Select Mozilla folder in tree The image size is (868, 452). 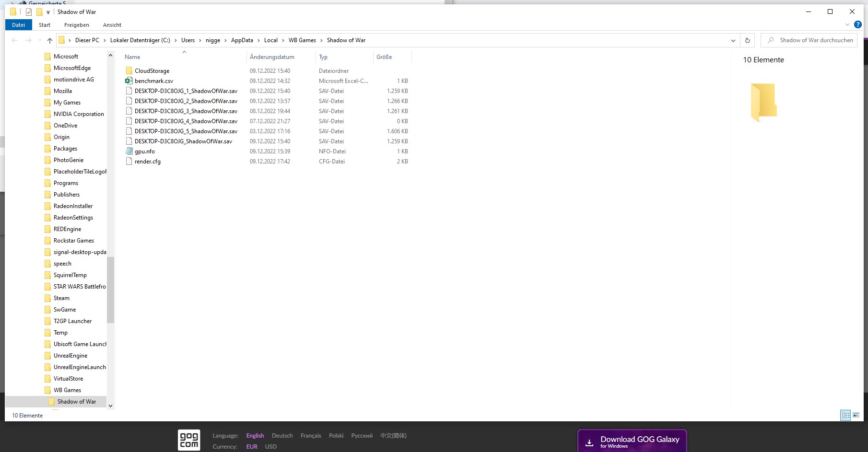(63, 91)
